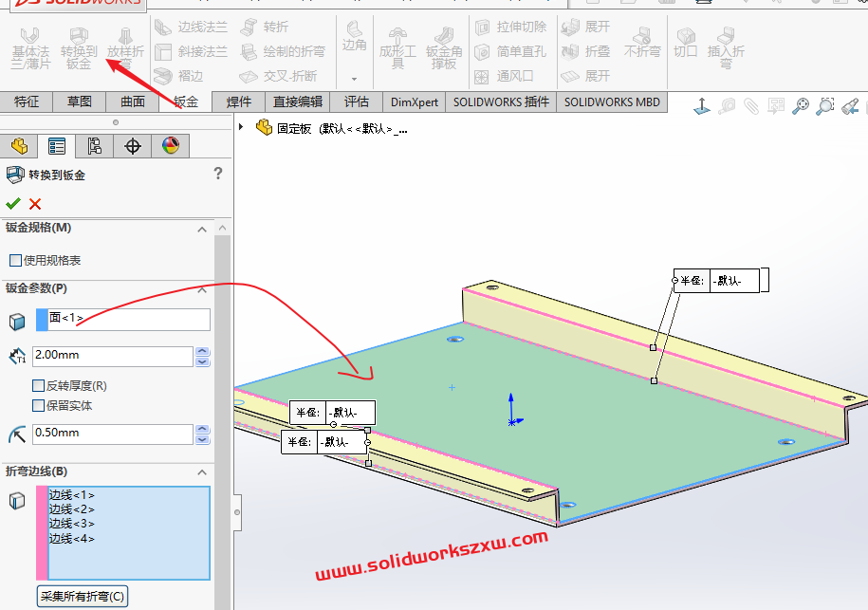Accept with the green checkmark OK
This screenshot has height=610, width=868.
[x=13, y=203]
